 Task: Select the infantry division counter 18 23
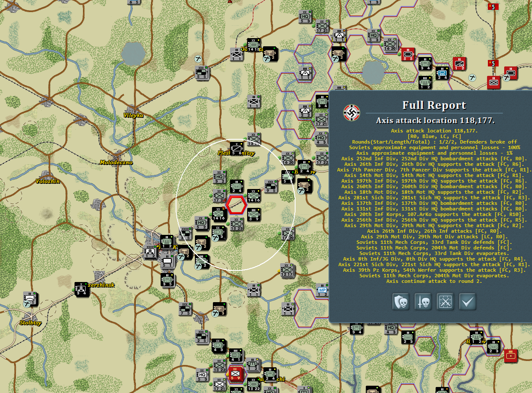(x=236, y=224)
